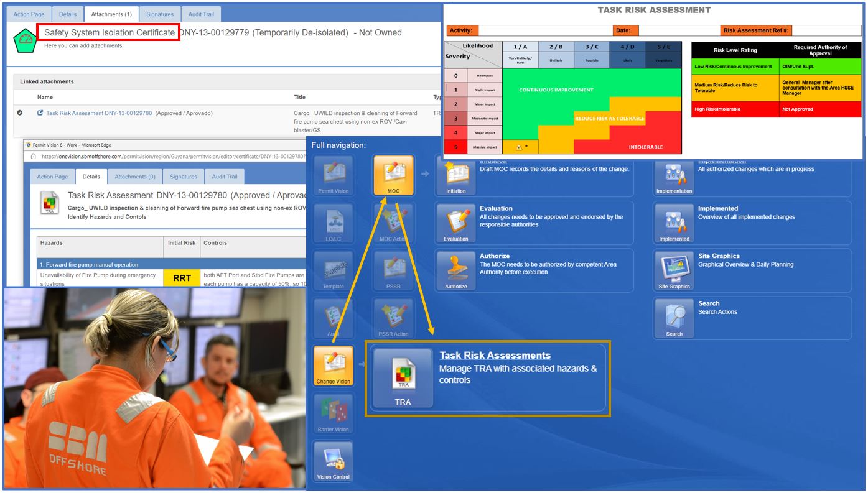Open the MOC navigation tile
868x493 pixels.
pyautogui.click(x=393, y=176)
